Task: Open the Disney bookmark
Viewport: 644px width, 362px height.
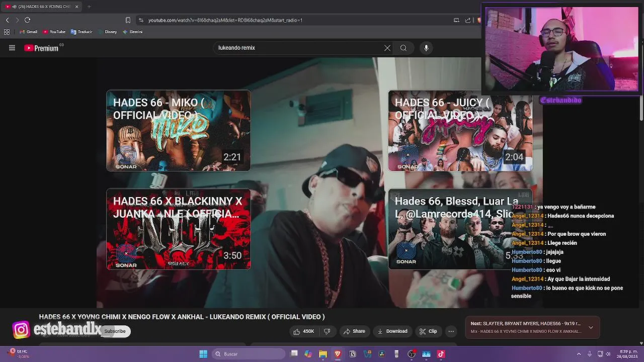Action: 107,32
